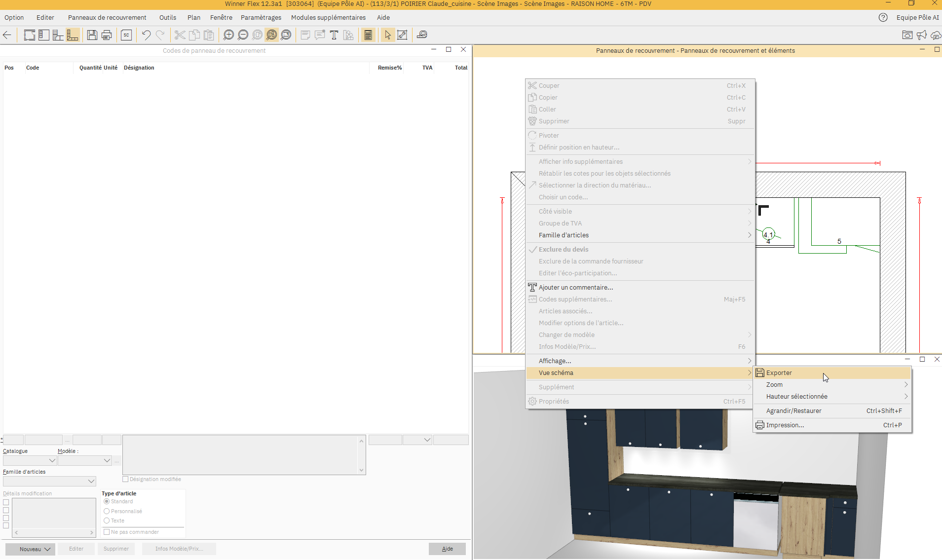This screenshot has height=560, width=942.
Task: Open the Paramètrages menu
Action: [261, 17]
